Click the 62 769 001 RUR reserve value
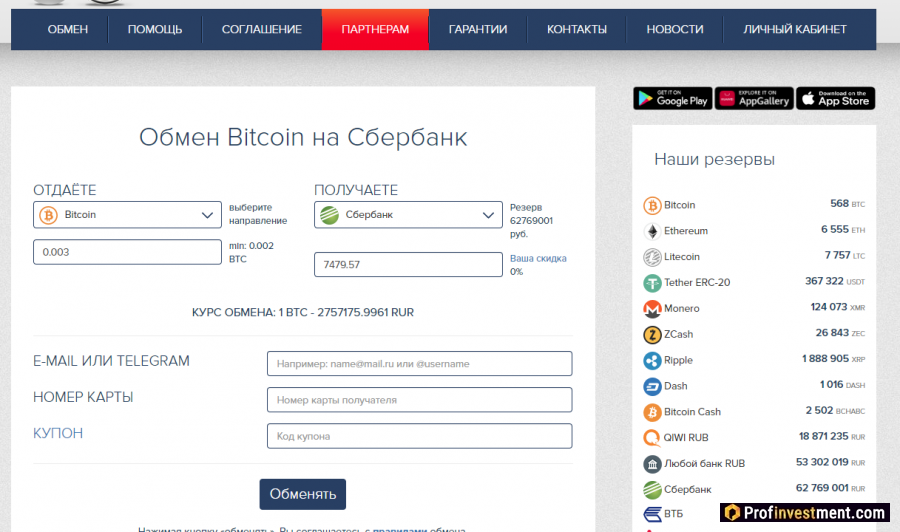900x532 pixels. [x=830, y=488]
